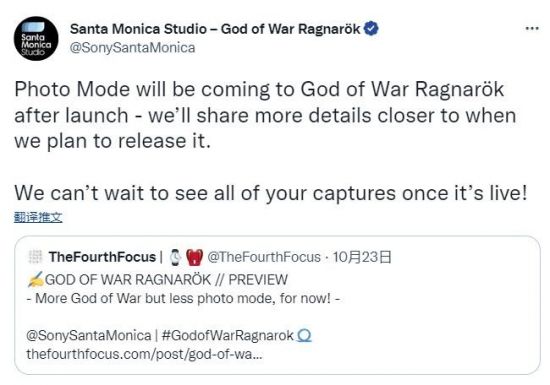Click the blue verified badge icon

tap(371, 29)
